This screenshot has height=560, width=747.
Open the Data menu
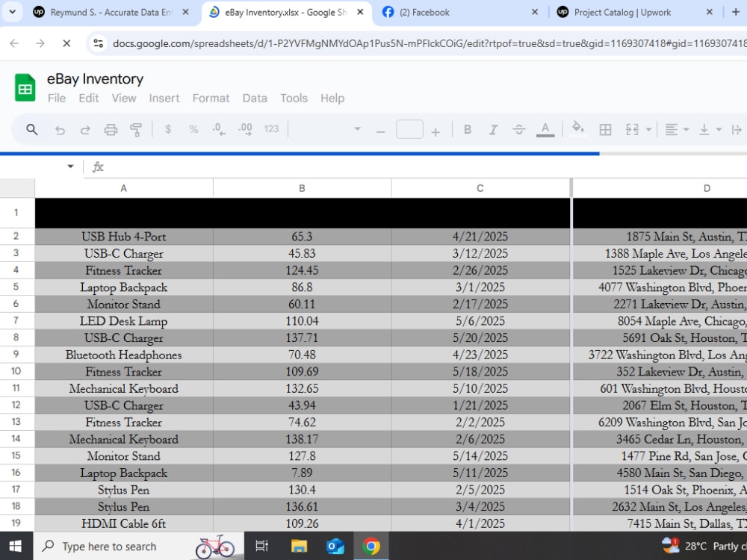coord(255,98)
